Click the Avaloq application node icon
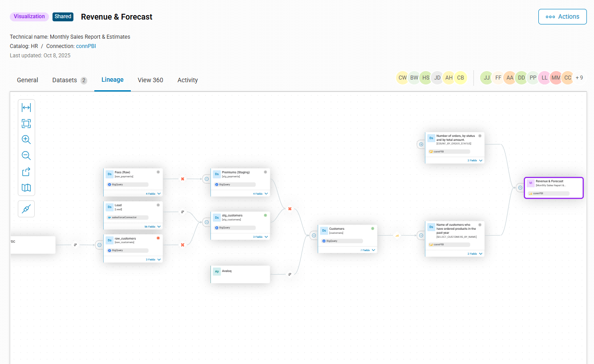Screen dimensions: 594x364 pyautogui.click(x=217, y=271)
